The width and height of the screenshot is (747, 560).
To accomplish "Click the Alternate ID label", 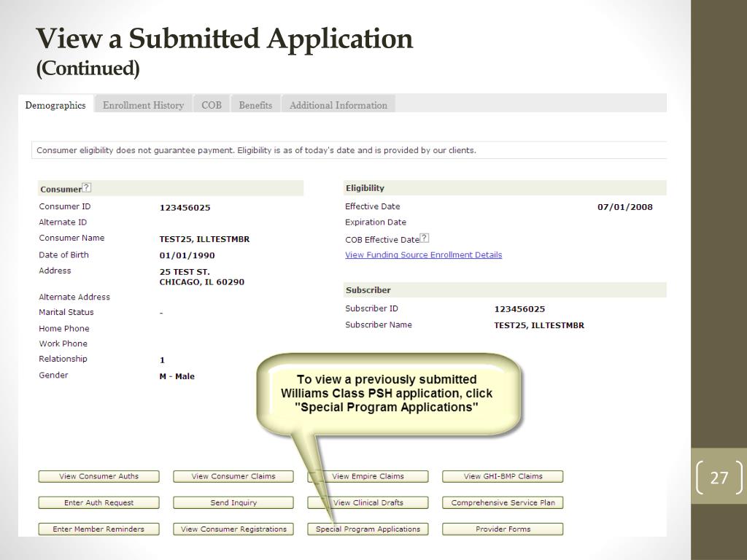I will [63, 222].
